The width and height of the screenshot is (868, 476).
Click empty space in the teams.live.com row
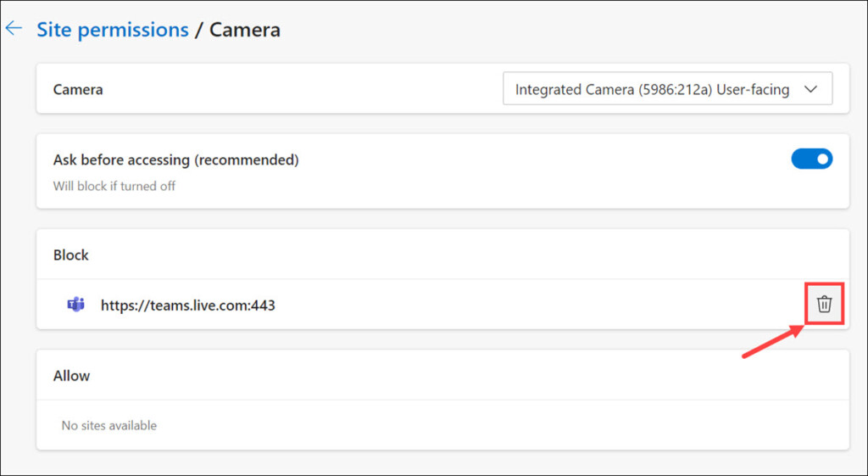tap(526, 305)
